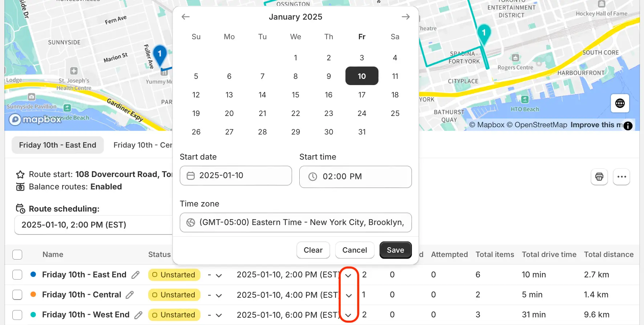Select the Friday 10th - East End tab
Screen dimensions: 644x325
58,145
